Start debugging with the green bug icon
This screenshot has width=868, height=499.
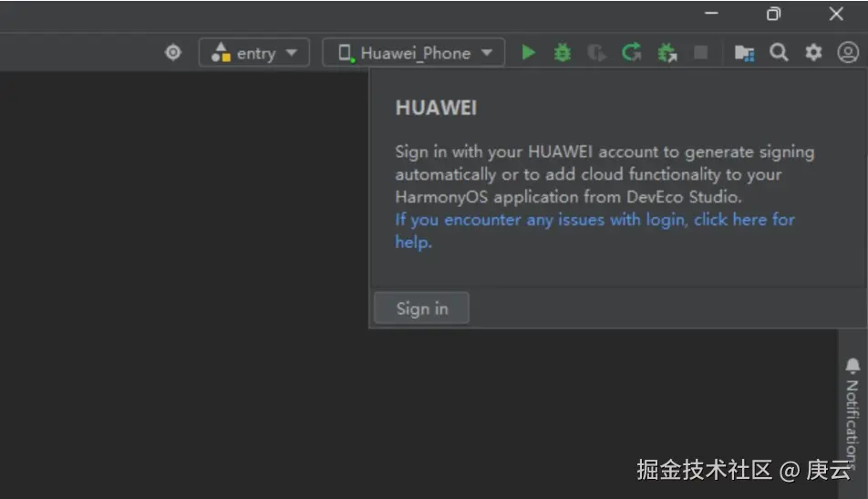[563, 53]
